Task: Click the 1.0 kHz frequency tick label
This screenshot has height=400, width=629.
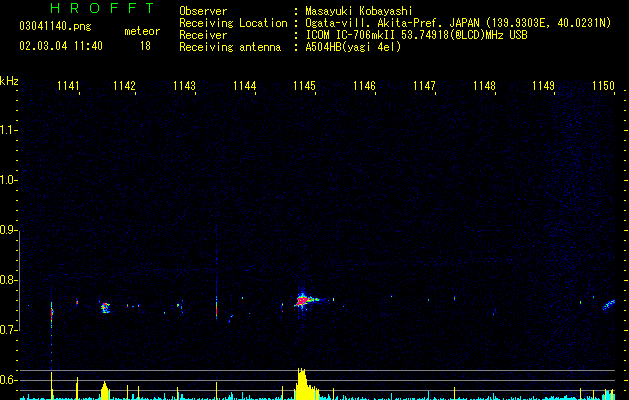Action: click(x=9, y=180)
